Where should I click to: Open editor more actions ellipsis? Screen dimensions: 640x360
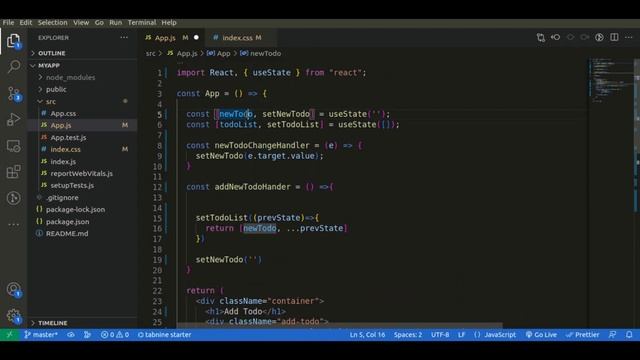coord(629,38)
